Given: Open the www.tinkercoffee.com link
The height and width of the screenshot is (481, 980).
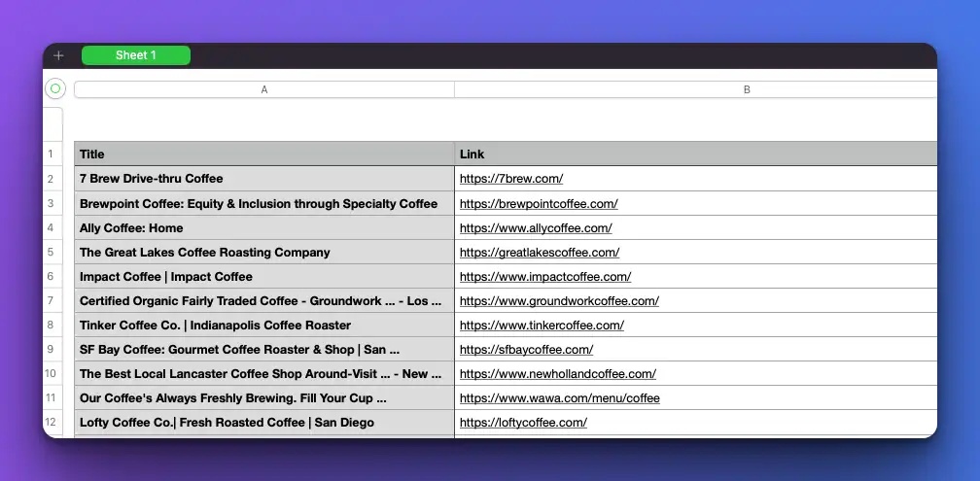Looking at the screenshot, I should (542, 326).
